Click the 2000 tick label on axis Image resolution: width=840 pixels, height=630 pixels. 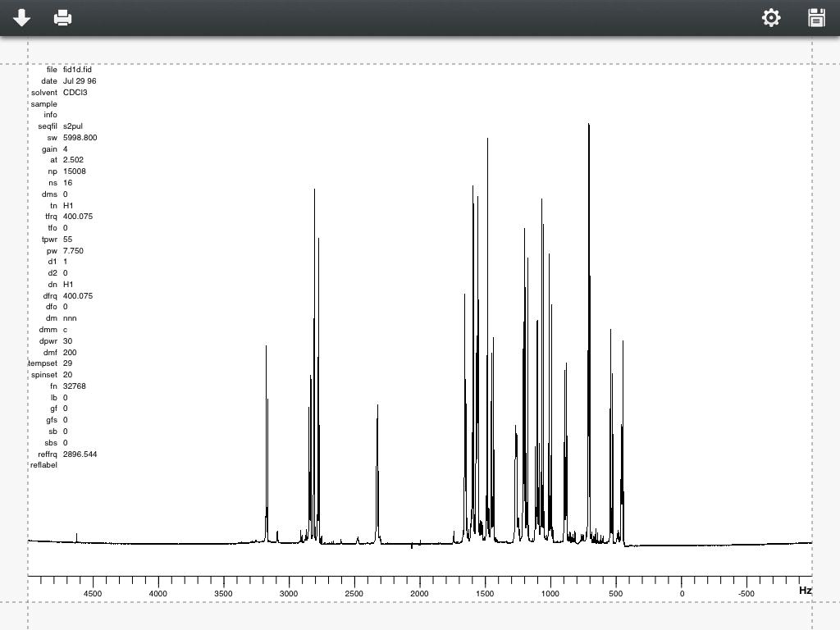pyautogui.click(x=419, y=594)
